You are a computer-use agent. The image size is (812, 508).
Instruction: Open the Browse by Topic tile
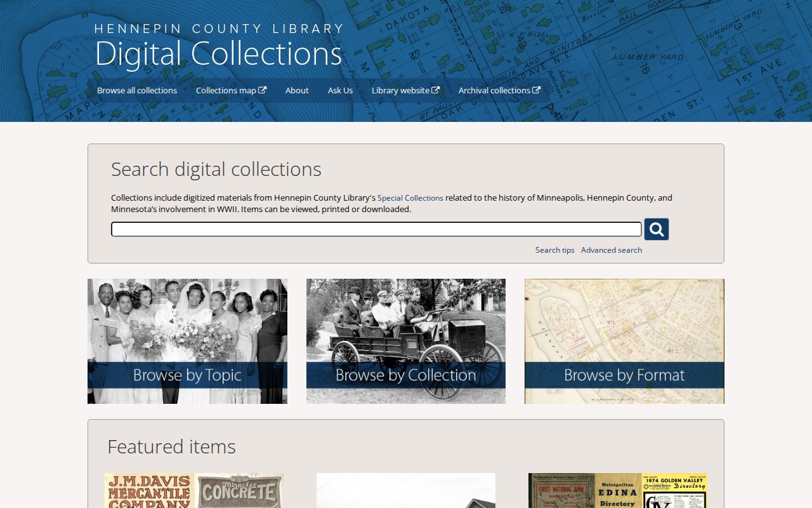[x=187, y=341]
